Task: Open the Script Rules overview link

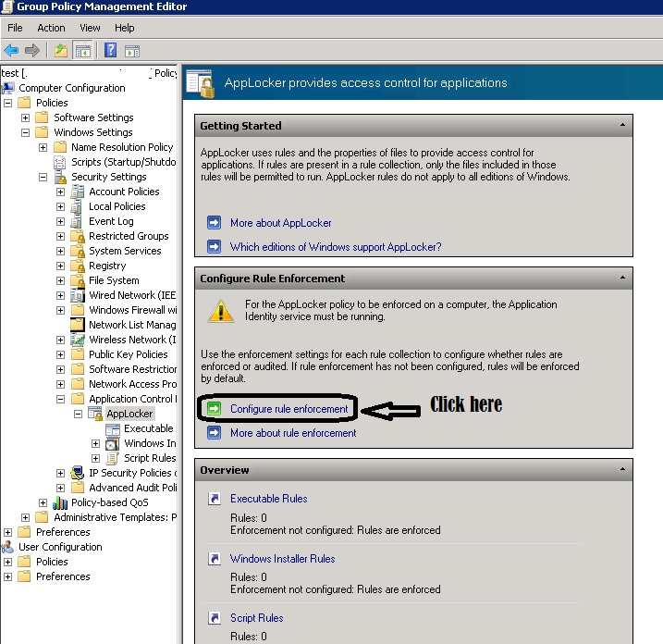Action: [x=257, y=618]
